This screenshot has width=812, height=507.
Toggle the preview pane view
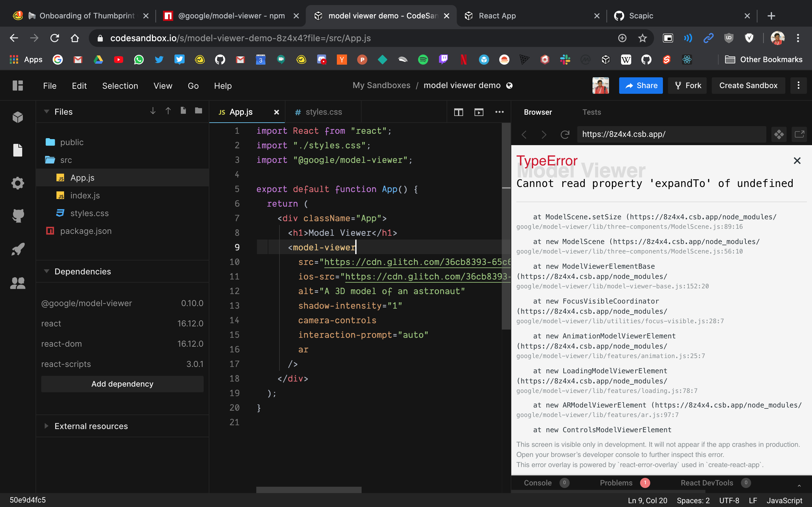[479, 112]
